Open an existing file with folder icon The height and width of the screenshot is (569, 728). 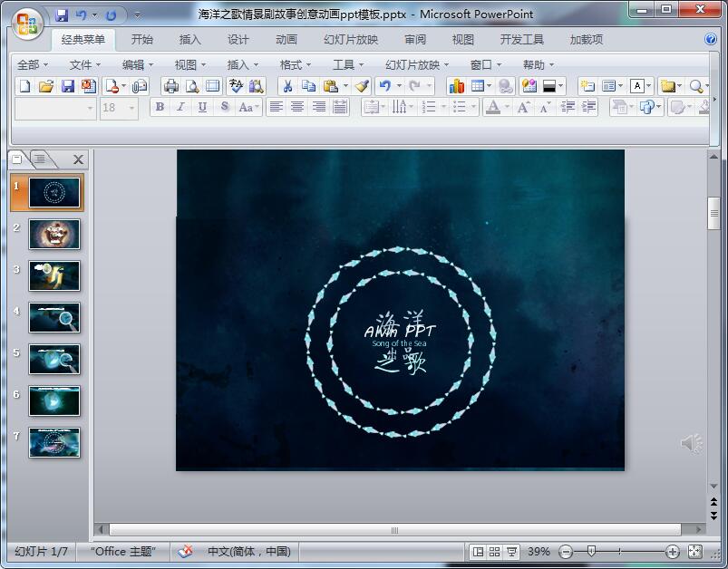pyautogui.click(x=46, y=86)
